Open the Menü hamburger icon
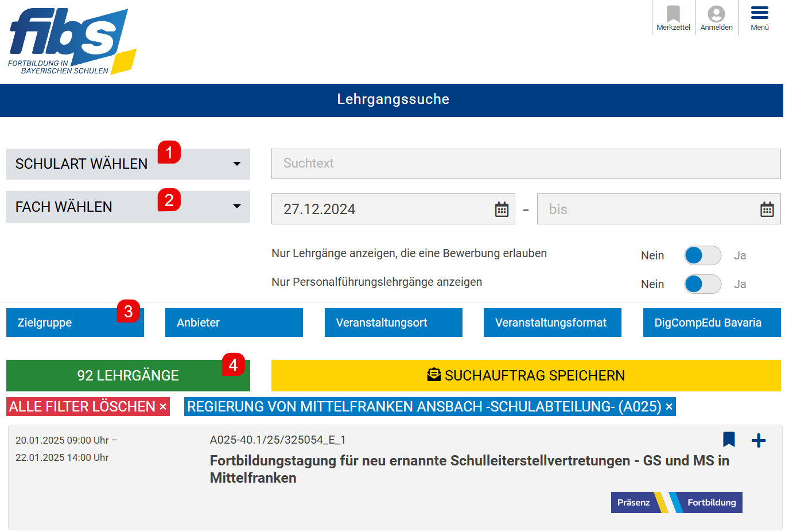This screenshot has height=532, width=785. click(759, 13)
